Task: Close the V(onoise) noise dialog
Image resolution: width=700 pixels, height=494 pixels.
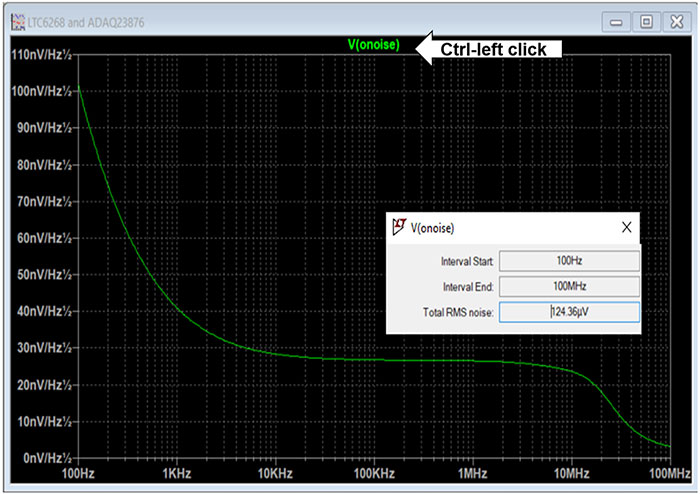Action: pyautogui.click(x=627, y=227)
